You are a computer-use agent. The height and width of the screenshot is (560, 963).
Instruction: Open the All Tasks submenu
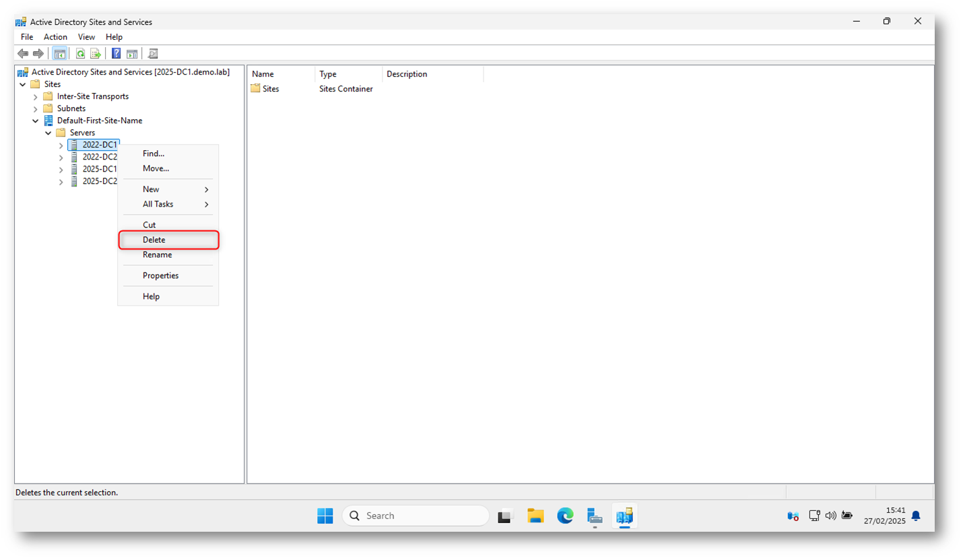[168, 204]
